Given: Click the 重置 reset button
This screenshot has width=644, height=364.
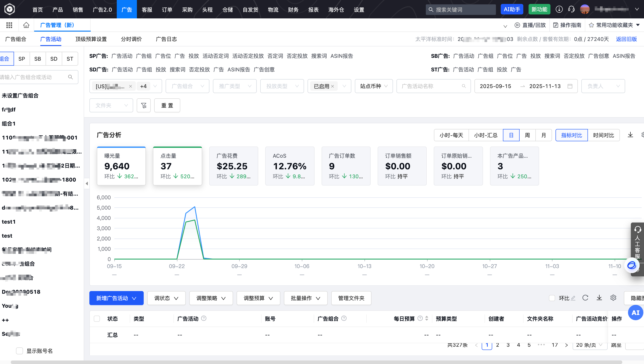Looking at the screenshot, I should tap(167, 105).
